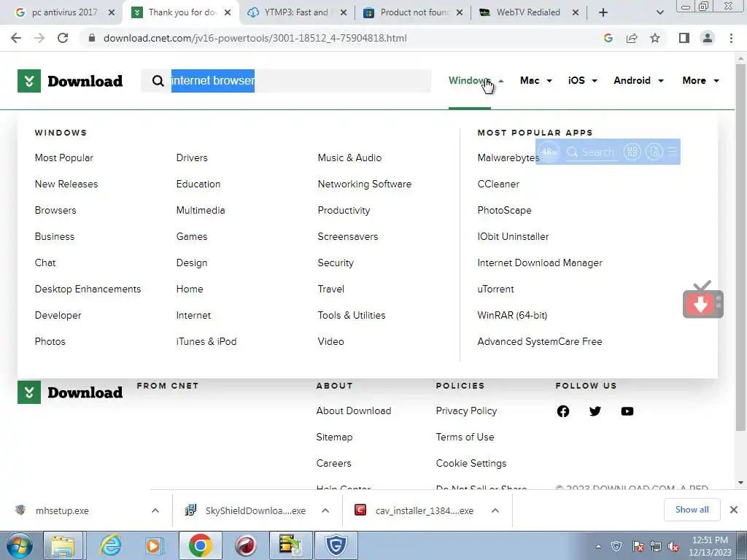Click the Download logo in the header

[x=70, y=81]
